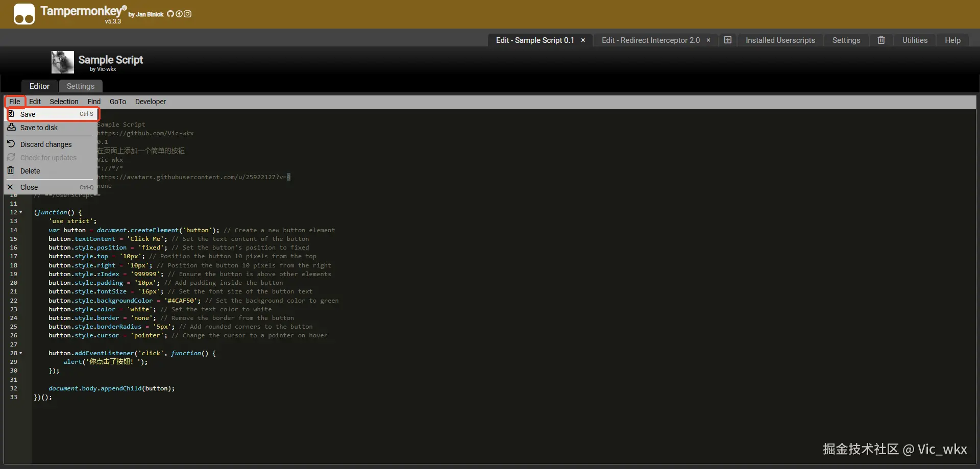Collapse the function fold at line 12

point(20,212)
